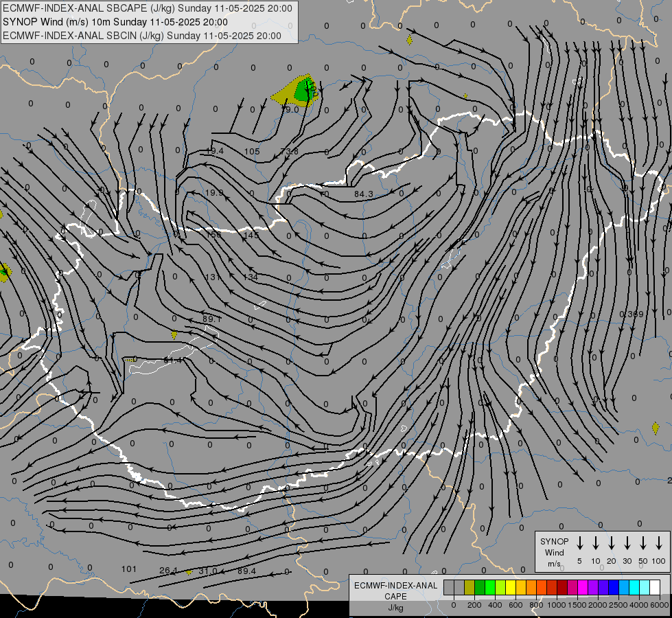The image size is (672, 618).
Task: Click the wind arrow above the 50 label
Action: click(643, 542)
